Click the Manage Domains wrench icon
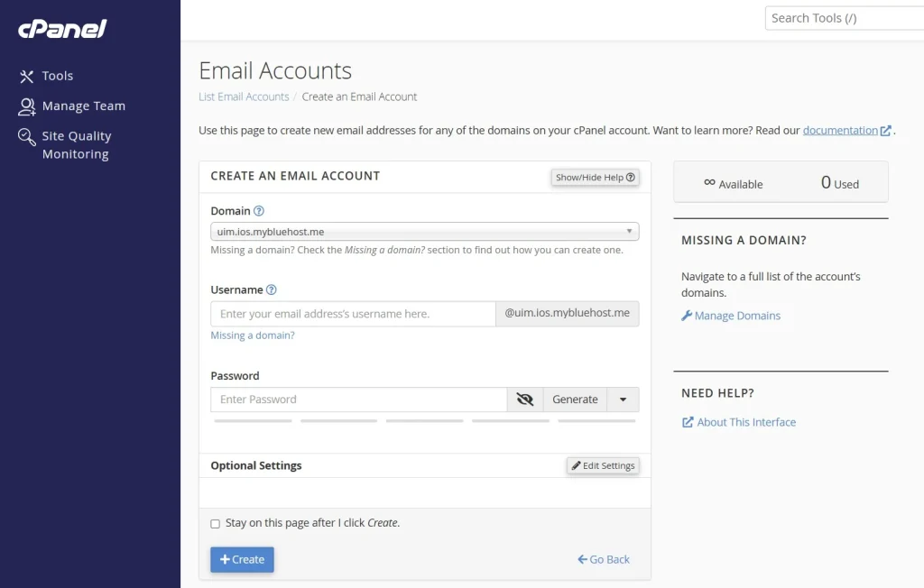The width and height of the screenshot is (924, 588). click(687, 316)
